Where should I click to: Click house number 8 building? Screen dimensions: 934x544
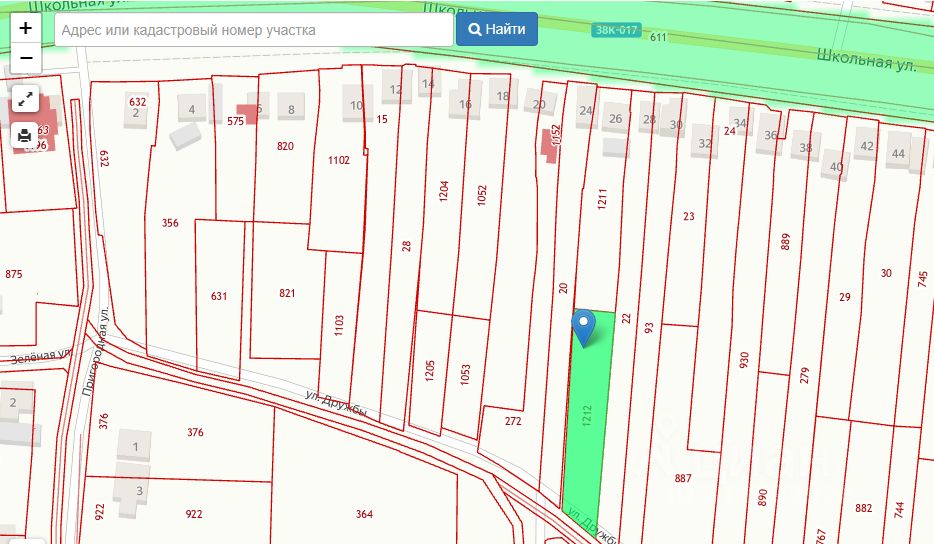(x=291, y=108)
